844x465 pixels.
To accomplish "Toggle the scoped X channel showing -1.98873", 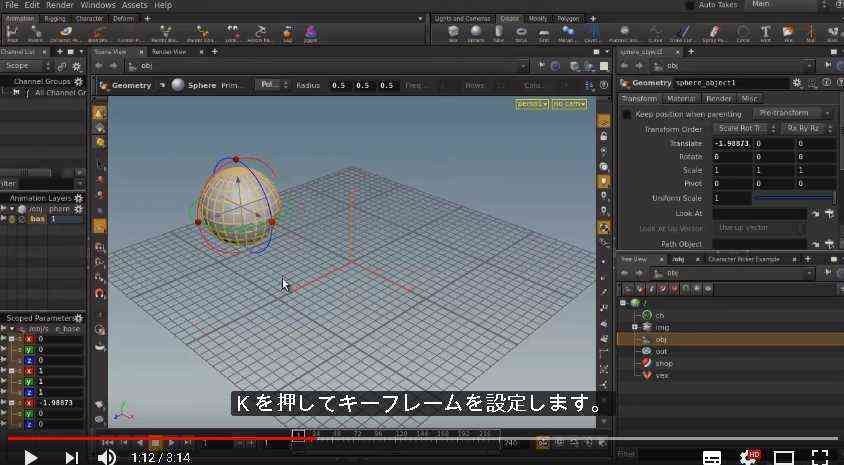I will tap(29, 403).
